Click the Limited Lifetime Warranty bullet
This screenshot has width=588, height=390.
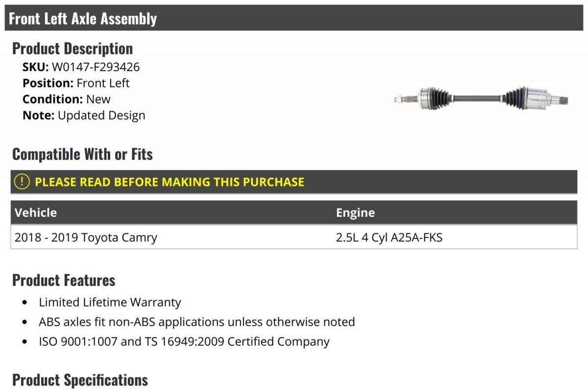[x=110, y=302]
